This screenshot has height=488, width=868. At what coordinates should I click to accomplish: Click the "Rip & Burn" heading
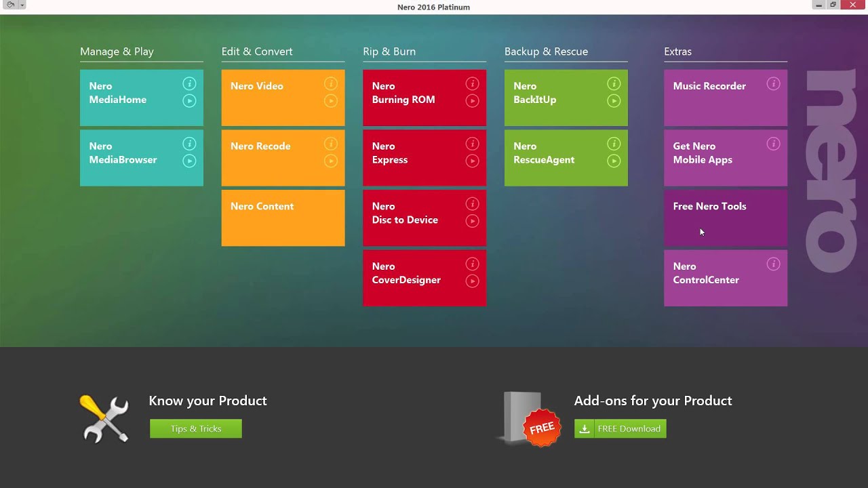pos(389,52)
